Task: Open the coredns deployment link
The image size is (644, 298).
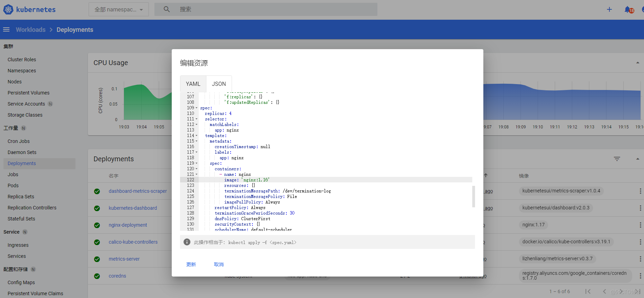Action: 117,276
